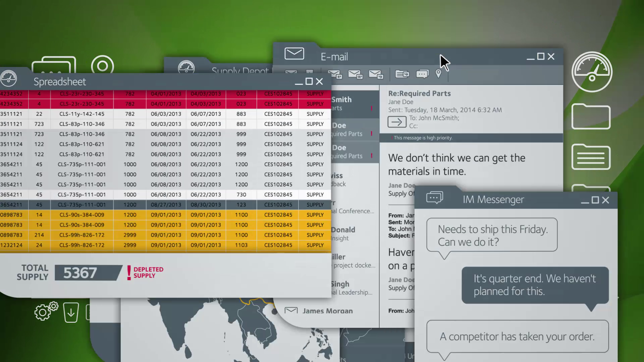Click the forward arrow button beside To: John McSmith

397,122
